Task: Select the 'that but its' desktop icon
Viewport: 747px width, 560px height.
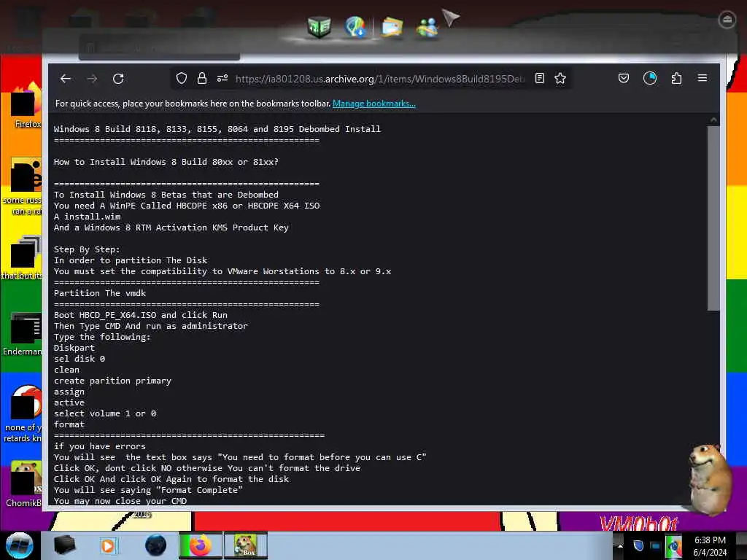Action: [23, 257]
